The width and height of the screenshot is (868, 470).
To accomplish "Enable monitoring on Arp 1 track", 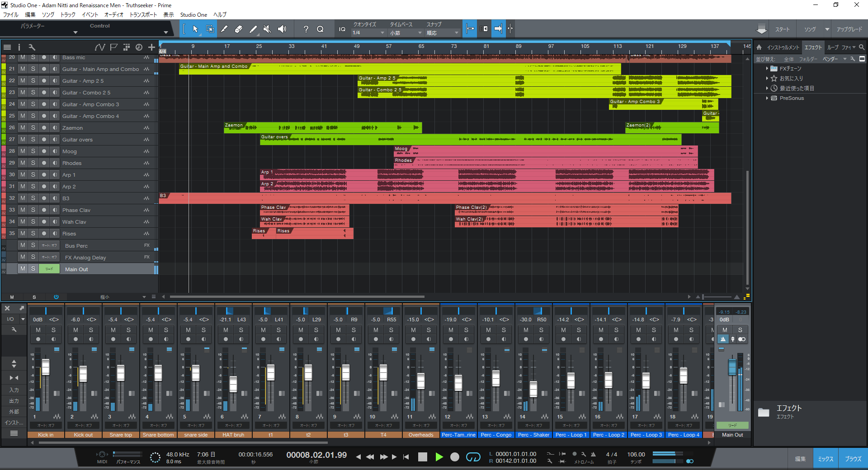I will tap(55, 174).
